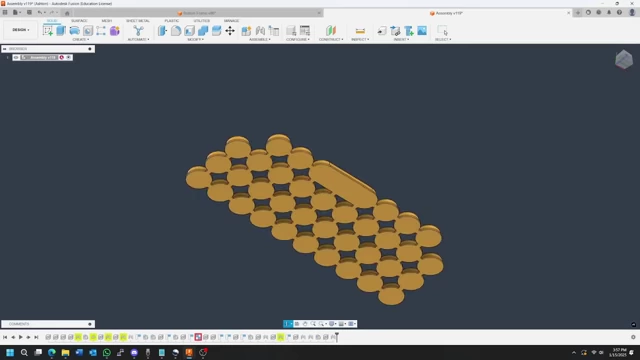Switch to the Solid ribbon tab

(x=52, y=20)
